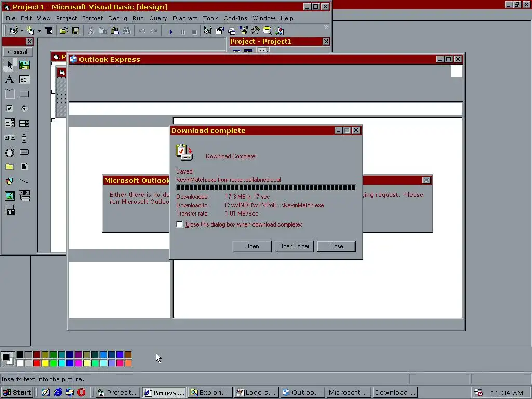532x399 pixels.
Task: Select the Shape control in toolbox
Action: click(x=10, y=181)
